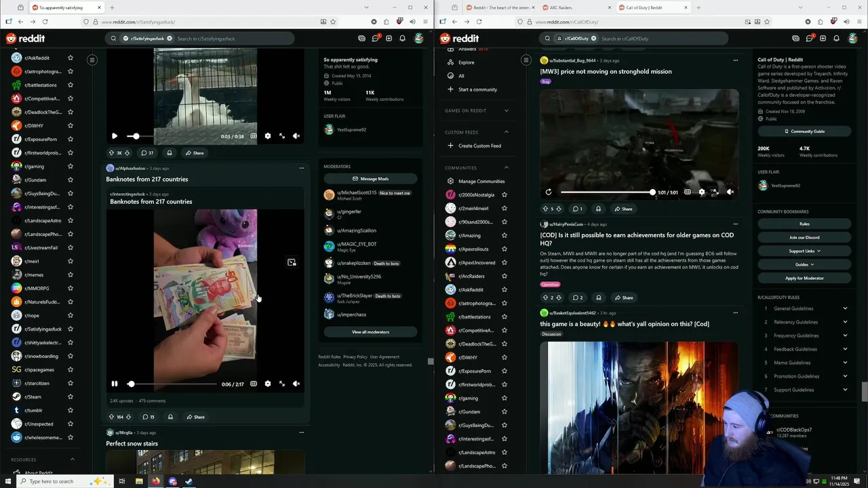Replay the MW3 stronghold mission video
The image size is (868, 488).
[549, 192]
